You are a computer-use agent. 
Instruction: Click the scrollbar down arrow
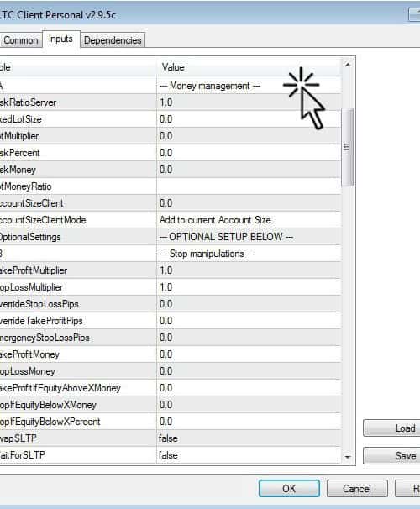[x=347, y=457]
